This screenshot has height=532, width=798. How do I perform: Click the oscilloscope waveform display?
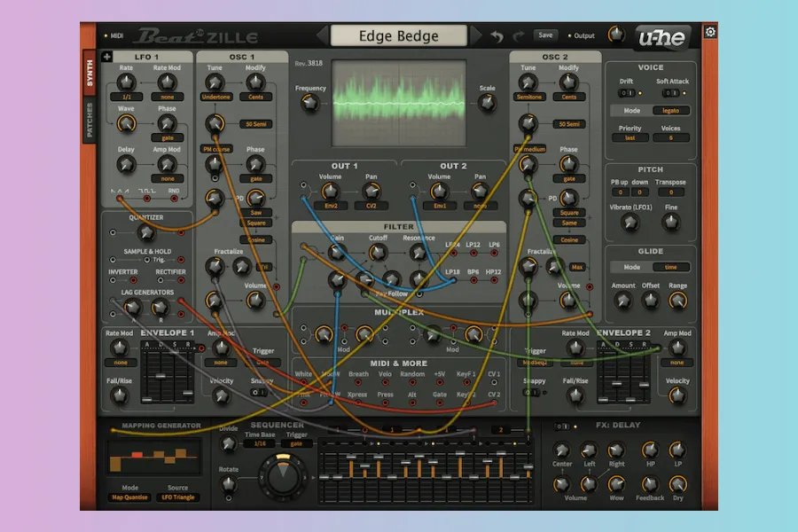coord(398,103)
